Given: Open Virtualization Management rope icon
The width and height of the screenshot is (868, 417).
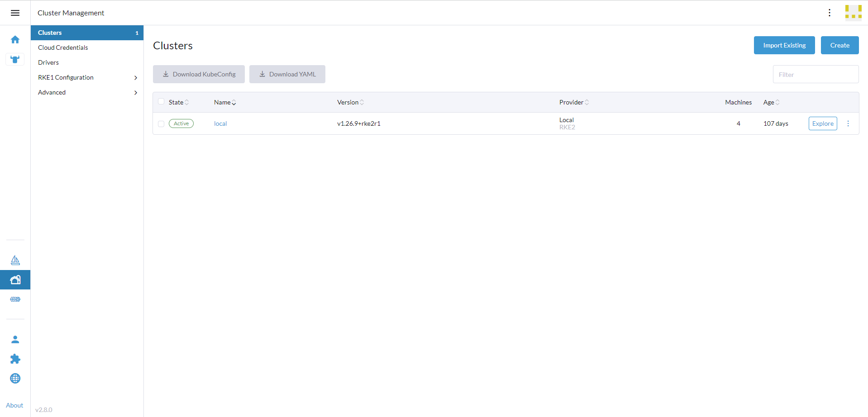Looking at the screenshot, I should [x=15, y=299].
